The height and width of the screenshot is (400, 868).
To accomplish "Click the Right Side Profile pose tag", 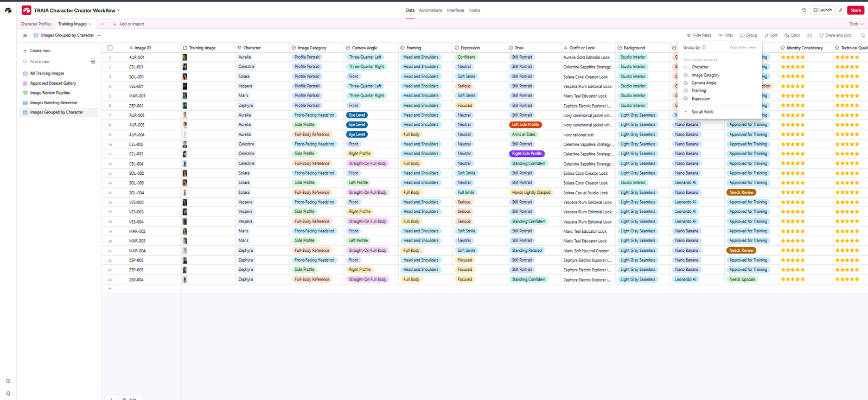I will [527, 154].
